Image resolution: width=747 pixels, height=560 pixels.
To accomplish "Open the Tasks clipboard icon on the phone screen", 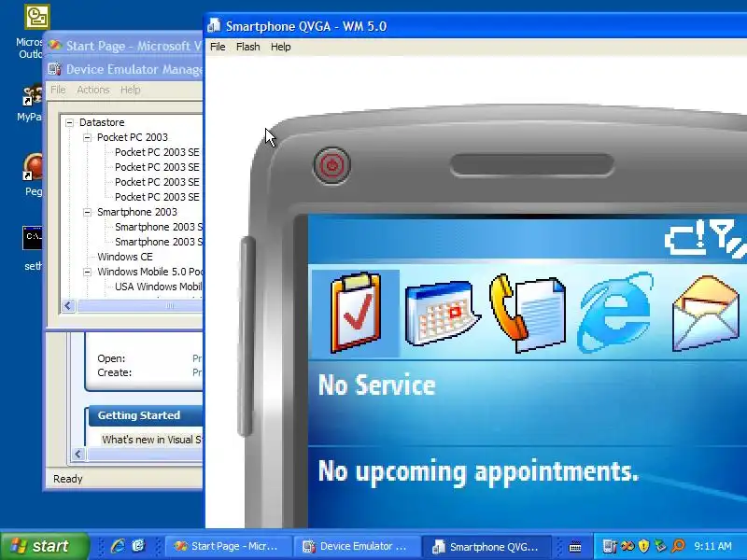I will pos(356,313).
